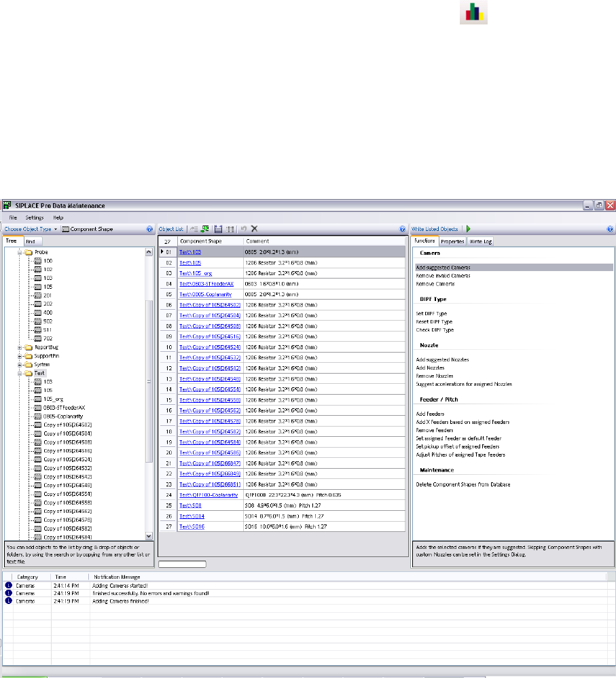Click the grayed first icon after Object List label

click(x=194, y=229)
